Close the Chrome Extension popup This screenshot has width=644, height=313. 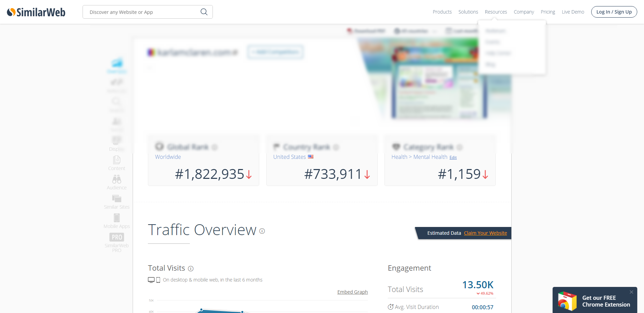coord(631,292)
